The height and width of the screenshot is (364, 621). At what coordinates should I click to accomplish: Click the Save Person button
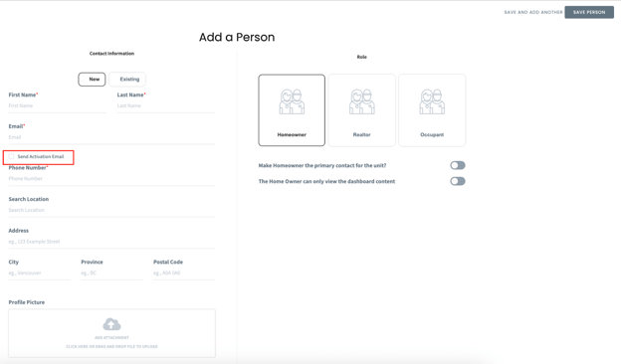click(589, 12)
